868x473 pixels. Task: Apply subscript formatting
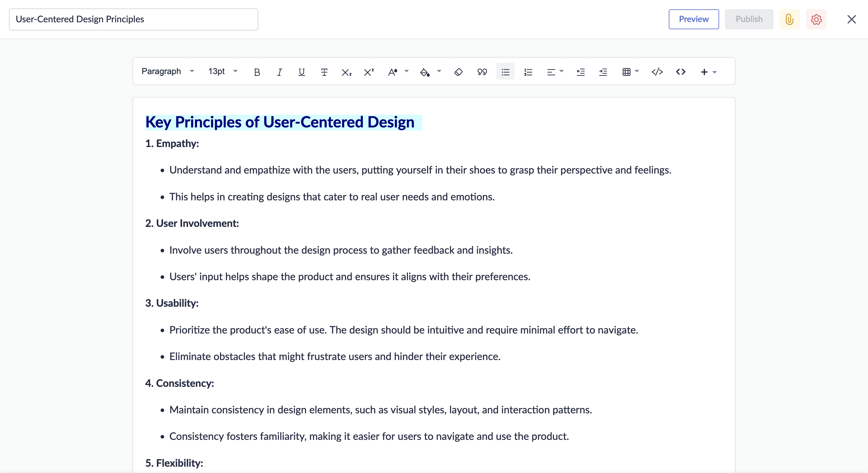pyautogui.click(x=346, y=72)
